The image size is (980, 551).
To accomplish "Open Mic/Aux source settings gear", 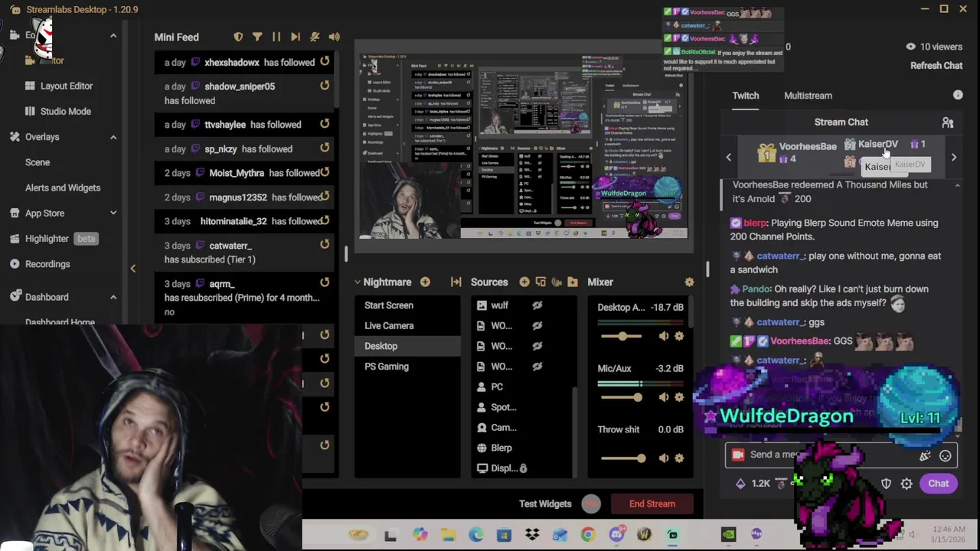I will point(679,397).
